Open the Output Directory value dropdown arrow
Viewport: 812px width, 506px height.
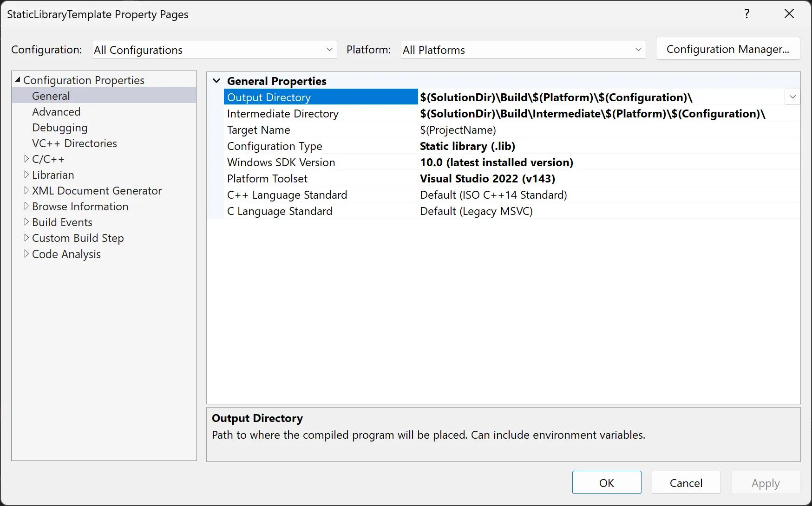[792, 97]
